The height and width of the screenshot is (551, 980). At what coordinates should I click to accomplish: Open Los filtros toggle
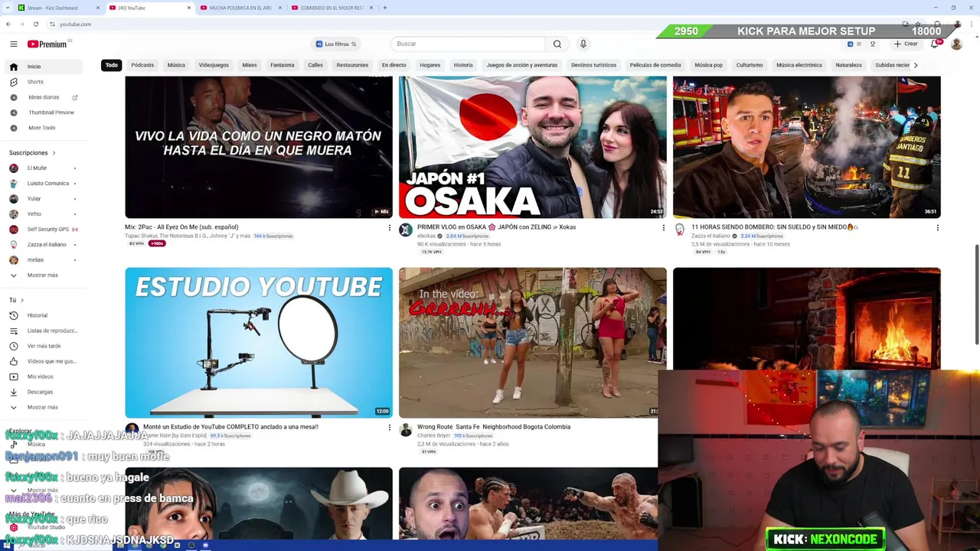click(336, 44)
